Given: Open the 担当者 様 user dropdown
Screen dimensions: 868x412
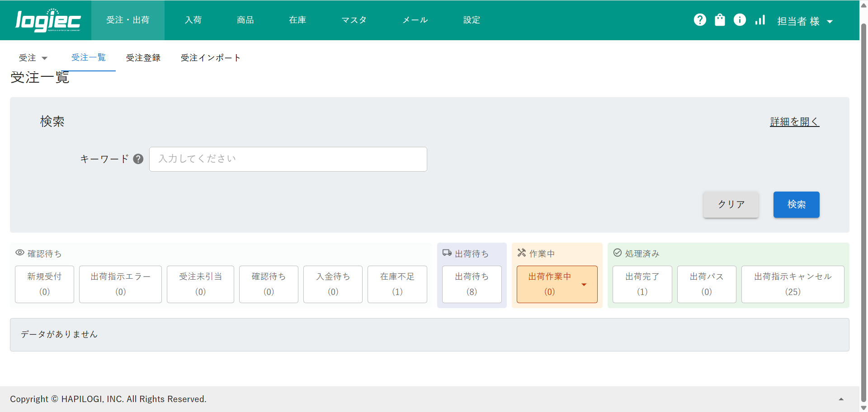Looking at the screenshot, I should click(x=805, y=21).
